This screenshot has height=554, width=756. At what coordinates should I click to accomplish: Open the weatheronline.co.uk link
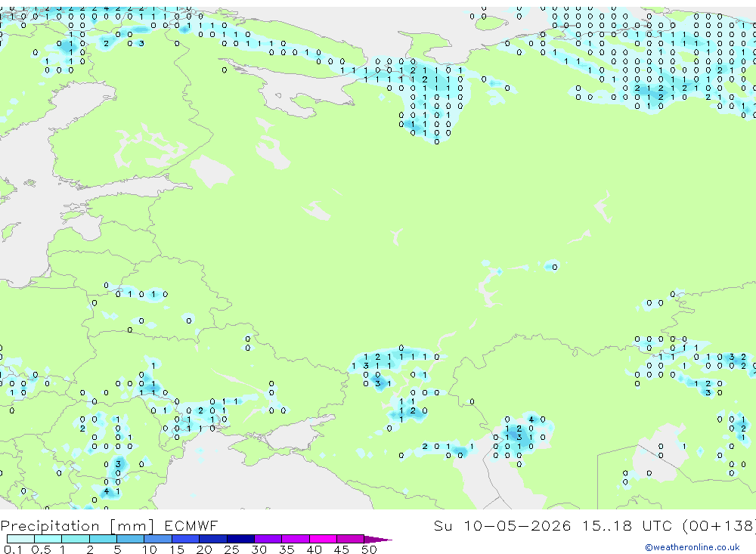[692, 547]
